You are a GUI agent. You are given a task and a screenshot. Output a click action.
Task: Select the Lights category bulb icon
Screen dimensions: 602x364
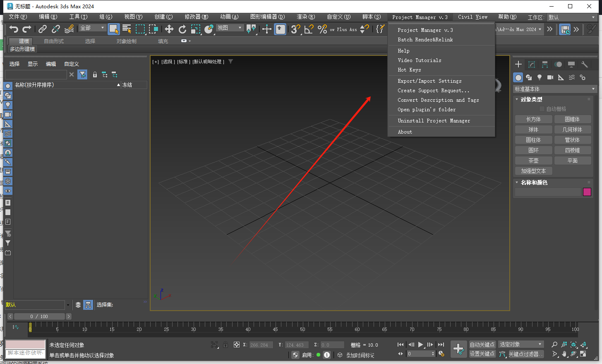coord(540,77)
